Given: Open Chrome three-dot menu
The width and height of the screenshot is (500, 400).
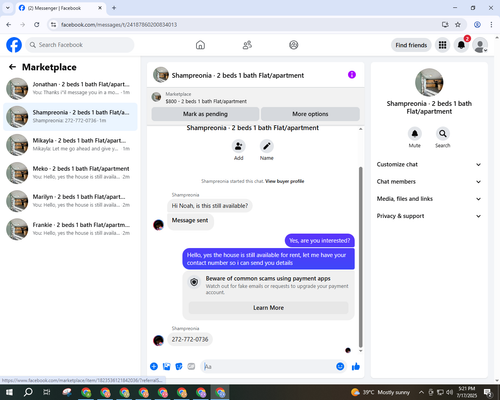Looking at the screenshot, I should click(491, 25).
